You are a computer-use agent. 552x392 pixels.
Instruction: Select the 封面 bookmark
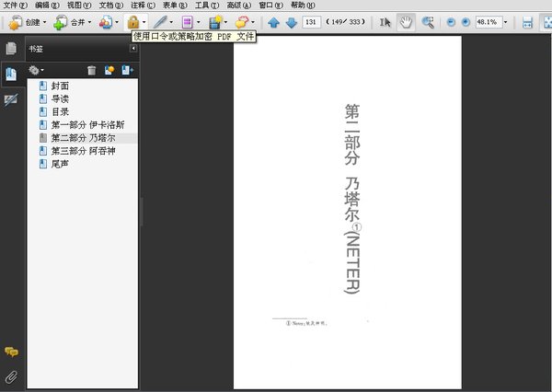pyautogui.click(x=60, y=86)
